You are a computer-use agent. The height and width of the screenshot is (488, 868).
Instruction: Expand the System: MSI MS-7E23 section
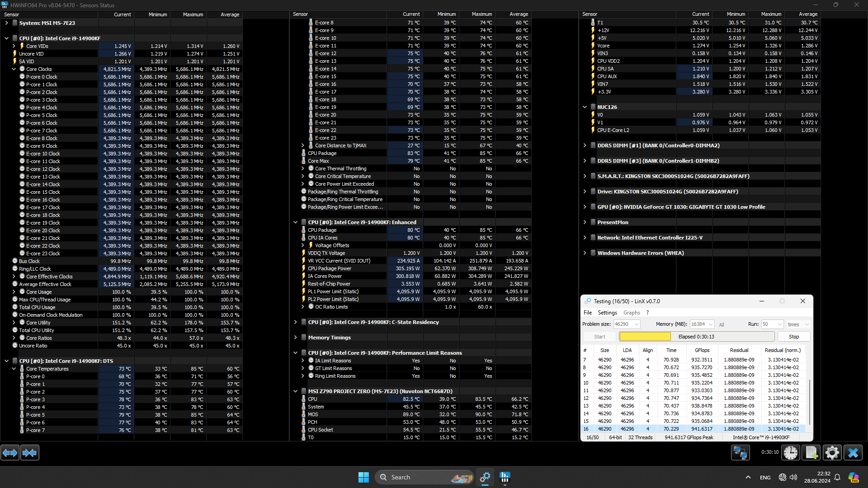(x=6, y=23)
